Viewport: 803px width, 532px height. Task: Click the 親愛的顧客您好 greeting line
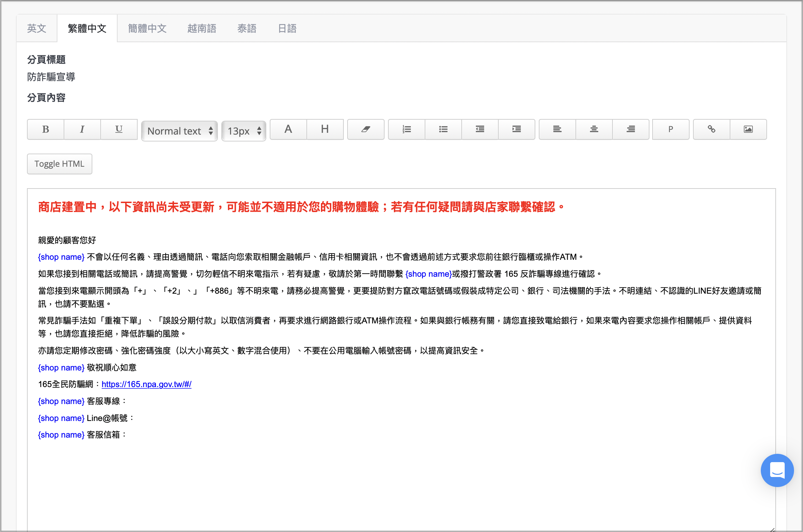point(67,240)
